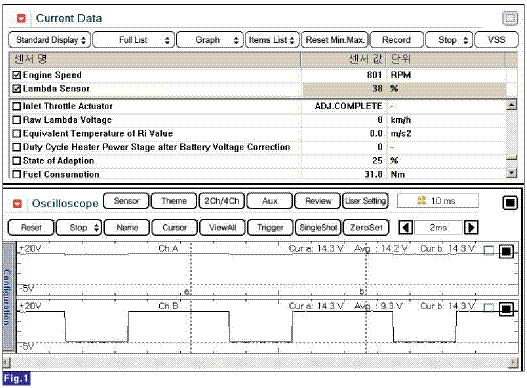Image resolution: width=527 pixels, height=388 pixels.
Task: Expand the Full List dropdown
Action: (x=133, y=40)
